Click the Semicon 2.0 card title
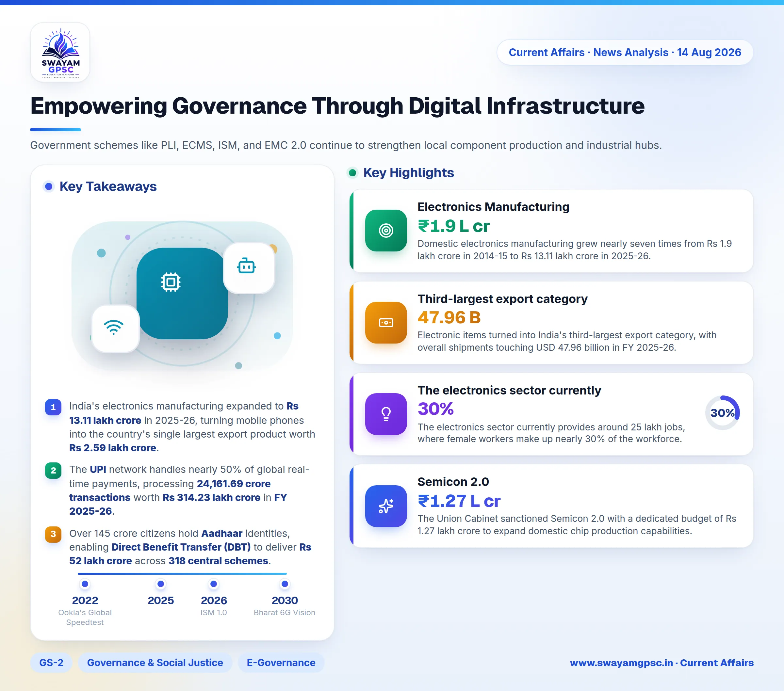Viewport: 784px width, 691px height. click(x=453, y=482)
